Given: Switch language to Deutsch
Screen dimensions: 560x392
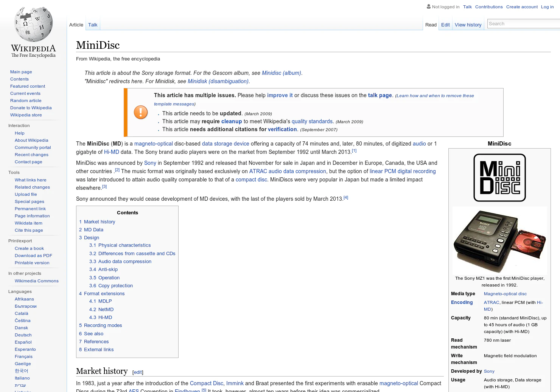Looking at the screenshot, I should (23, 335).
